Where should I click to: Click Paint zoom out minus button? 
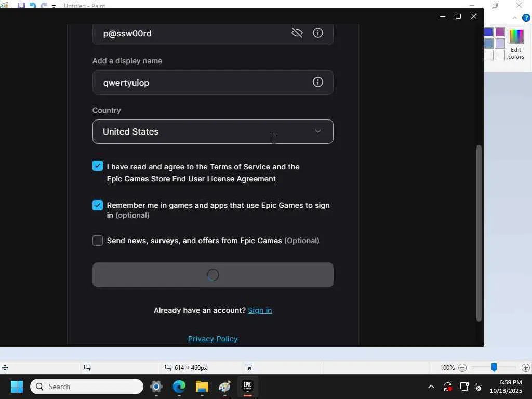point(462,368)
